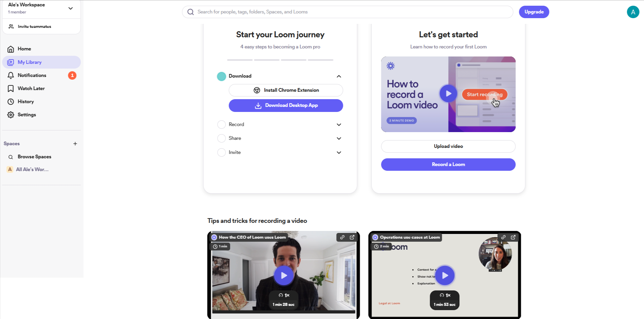Click the CEO video playback progress bar

click(x=284, y=312)
